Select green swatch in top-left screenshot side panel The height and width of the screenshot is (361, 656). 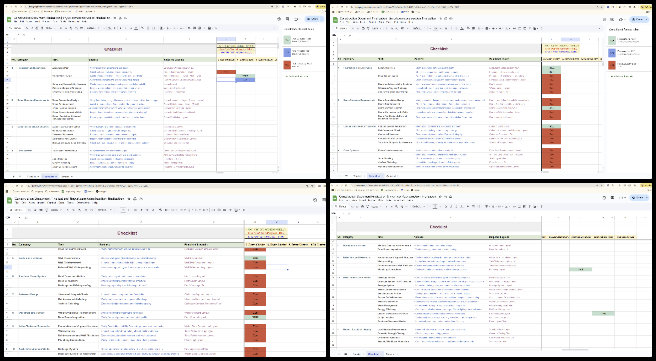287,40
